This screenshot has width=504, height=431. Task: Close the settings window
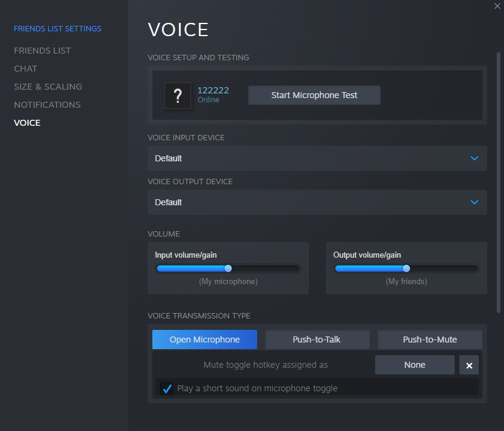point(497,5)
